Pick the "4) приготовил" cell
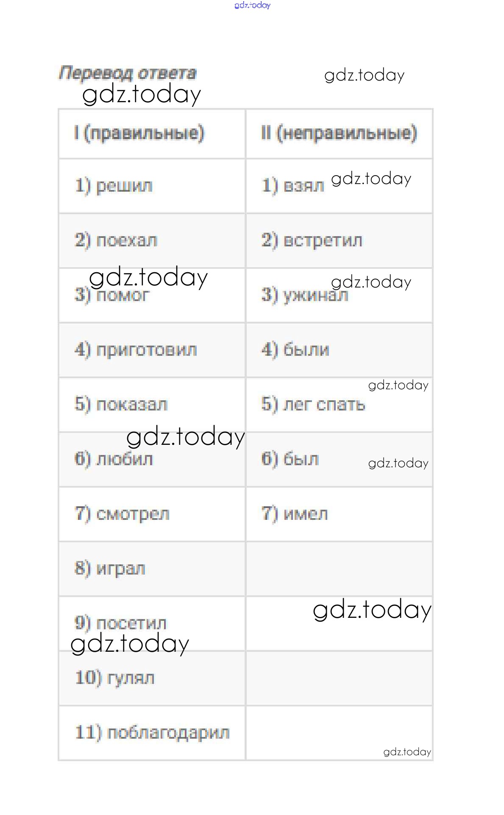 click(136, 350)
